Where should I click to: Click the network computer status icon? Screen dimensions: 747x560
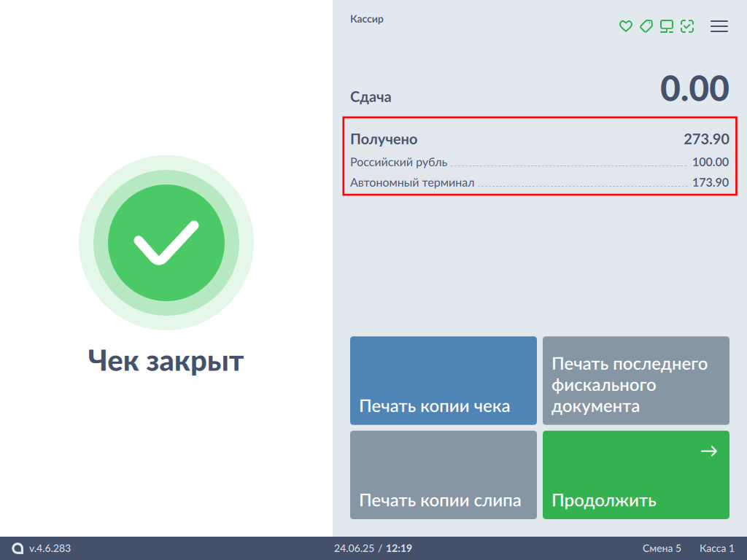666,26
